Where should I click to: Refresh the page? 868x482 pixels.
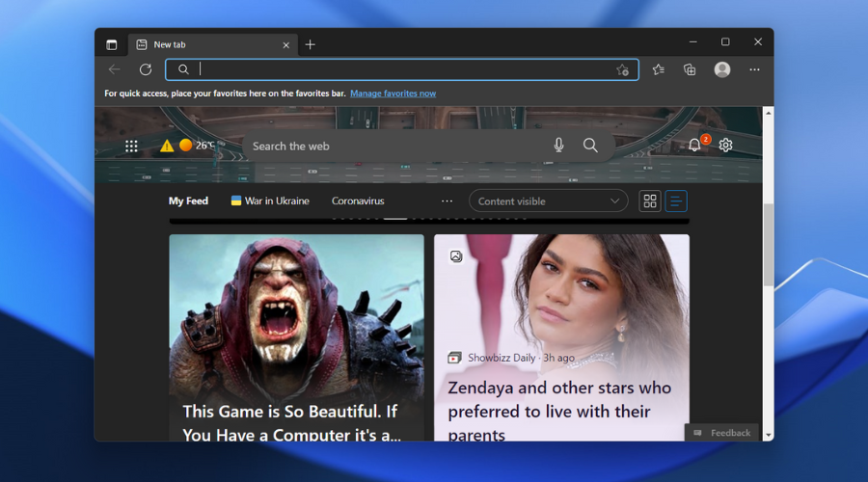pyautogui.click(x=146, y=69)
